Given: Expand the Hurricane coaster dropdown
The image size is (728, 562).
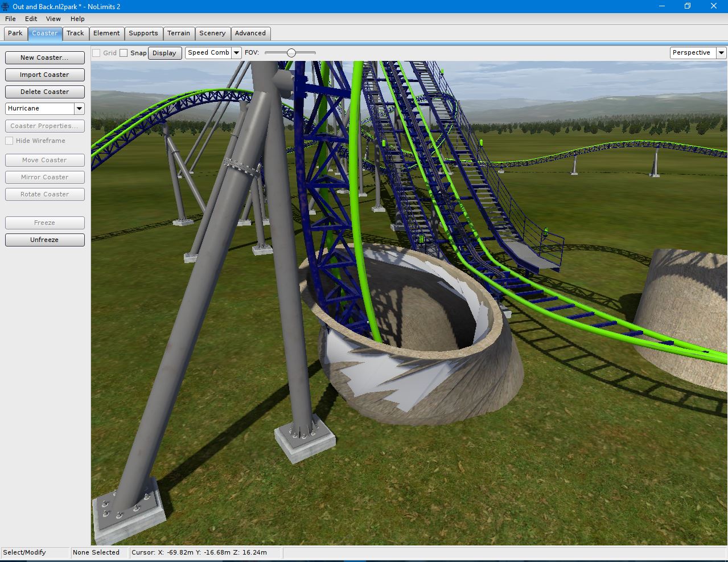Looking at the screenshot, I should coord(79,108).
